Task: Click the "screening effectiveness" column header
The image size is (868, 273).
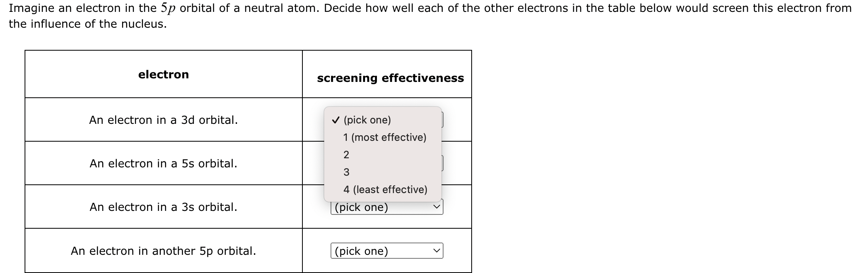Action: pos(390,78)
